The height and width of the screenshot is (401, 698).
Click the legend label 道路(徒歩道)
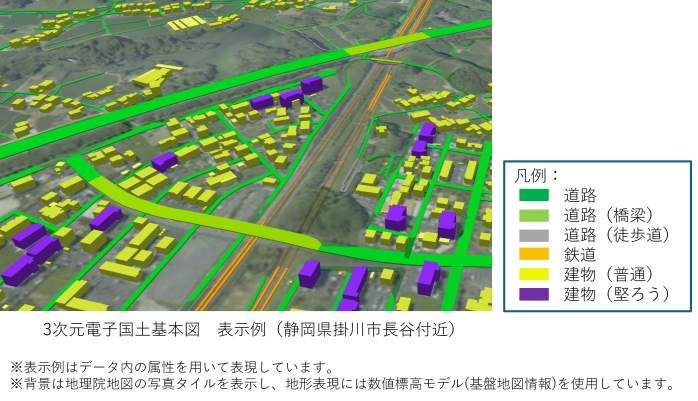(x=617, y=235)
